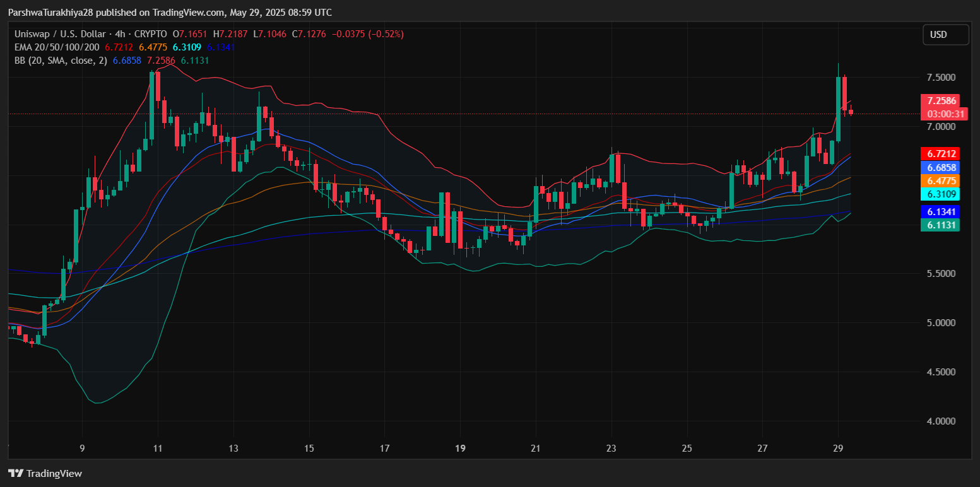Click the -0.0375 (-0.52%) change value
The height and width of the screenshot is (487, 980).
pos(367,34)
